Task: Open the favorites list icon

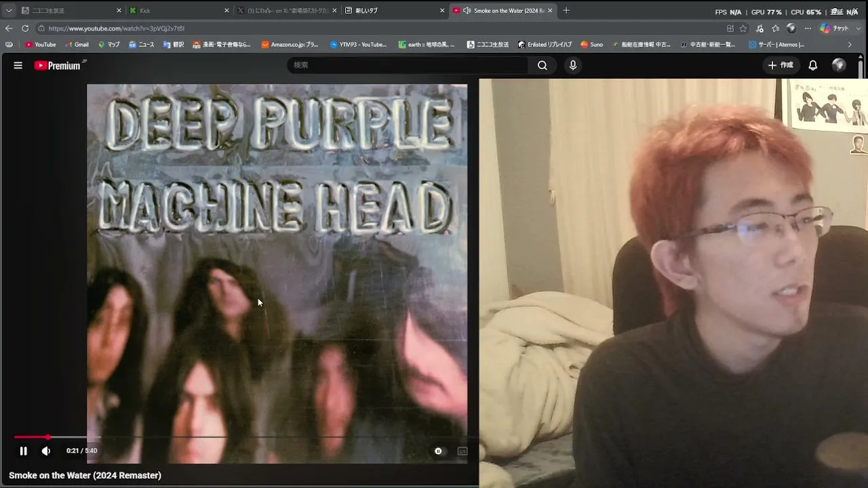Action: pos(775,28)
